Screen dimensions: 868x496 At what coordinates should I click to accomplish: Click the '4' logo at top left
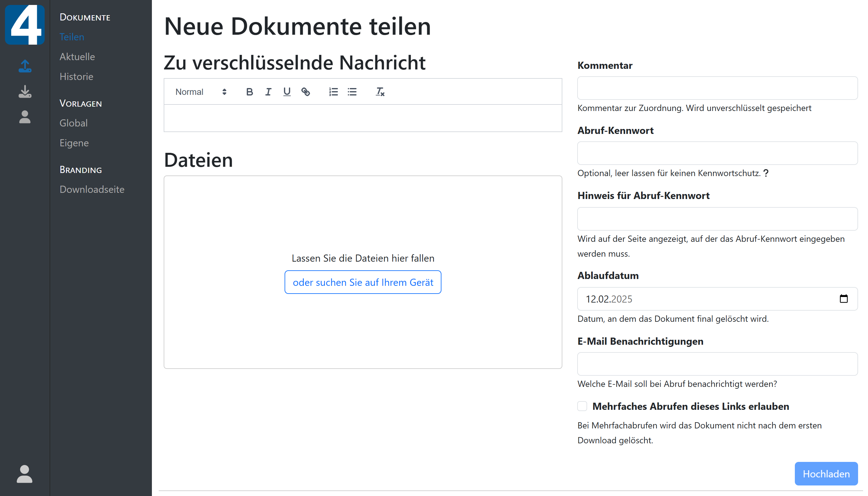click(25, 24)
